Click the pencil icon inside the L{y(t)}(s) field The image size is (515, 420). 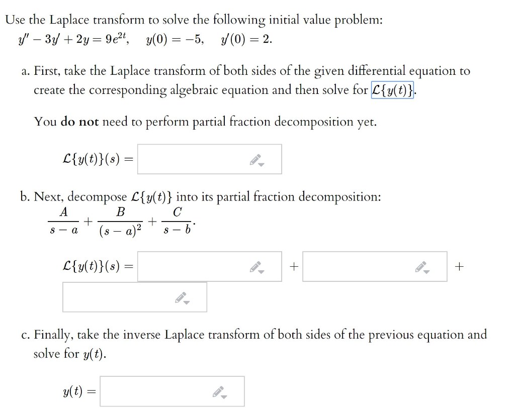click(256, 158)
